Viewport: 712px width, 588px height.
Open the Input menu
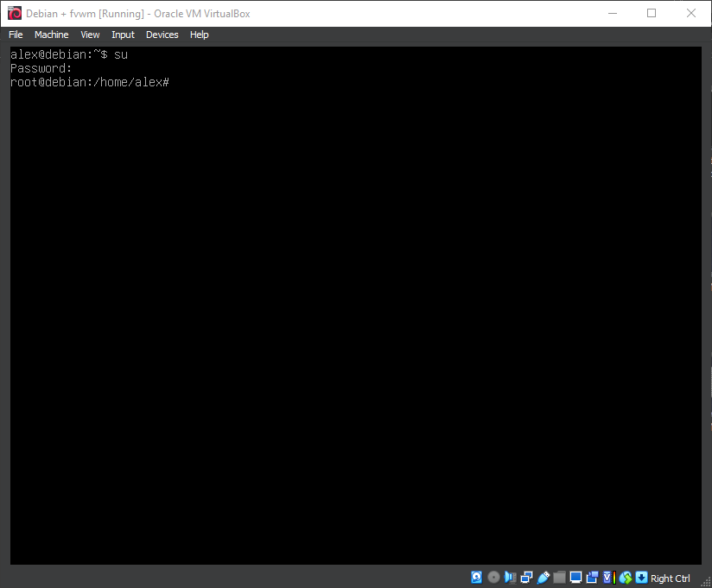point(123,35)
